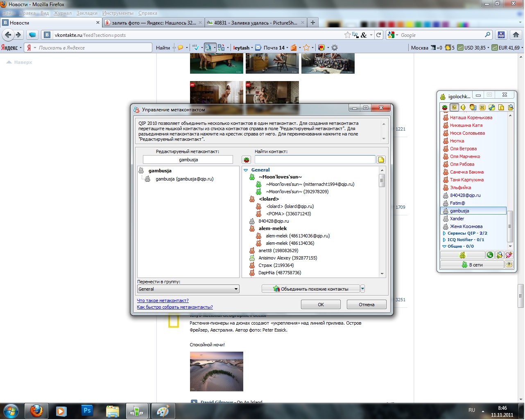The height and width of the screenshot is (420, 525).
Task: Select contact 'Наташа Коренькова' in QIP list
Action: coord(471,117)
